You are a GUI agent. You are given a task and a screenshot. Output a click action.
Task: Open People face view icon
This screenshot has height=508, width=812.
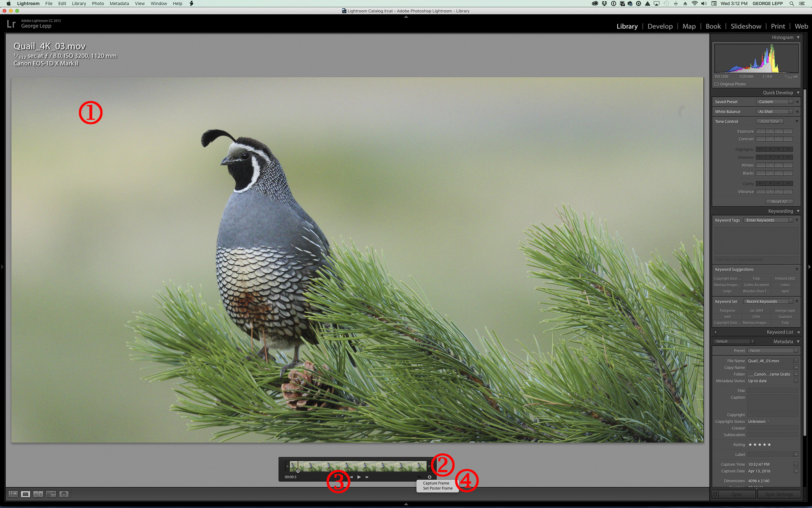pos(64,494)
